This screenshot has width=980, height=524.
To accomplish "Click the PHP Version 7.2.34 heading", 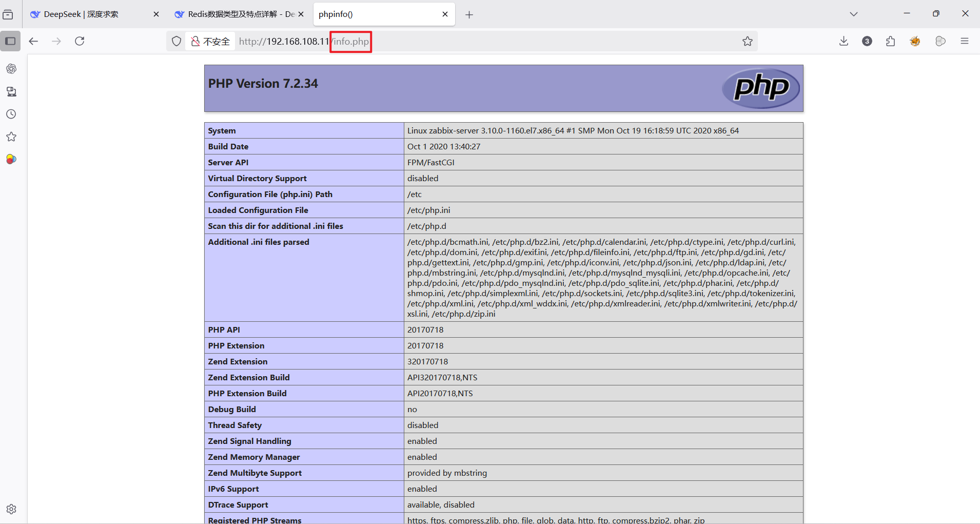I will click(x=263, y=84).
